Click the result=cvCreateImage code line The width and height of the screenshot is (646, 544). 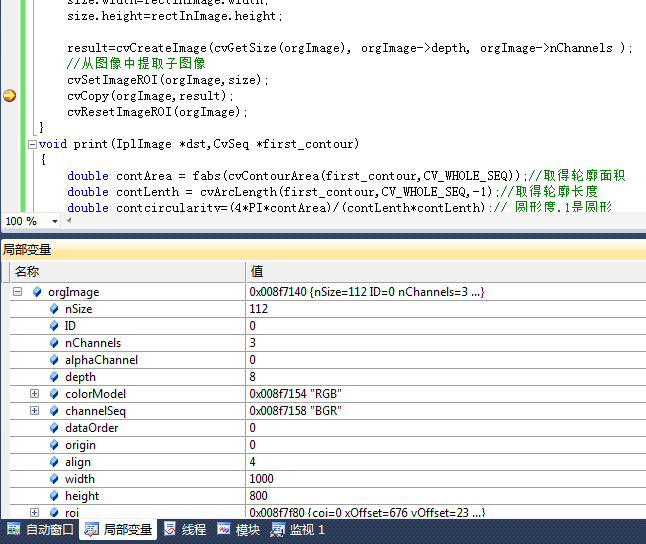click(349, 48)
